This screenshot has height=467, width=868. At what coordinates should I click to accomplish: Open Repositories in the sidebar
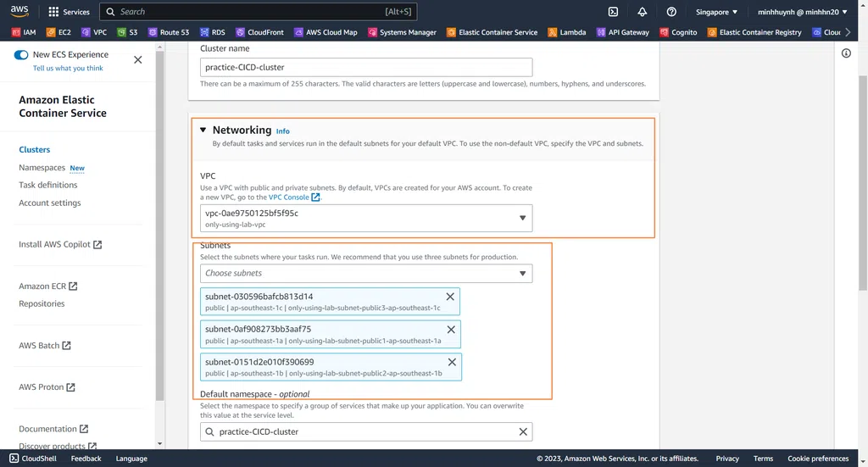coord(42,303)
